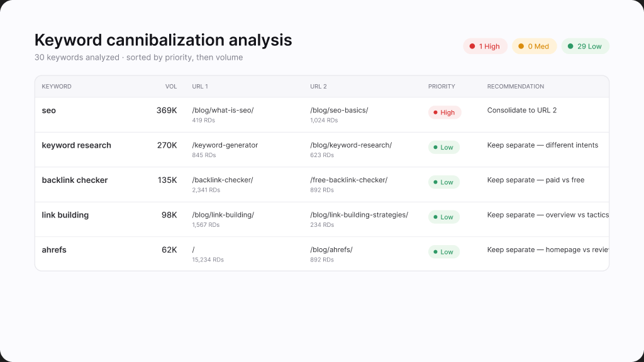
Task: Click '892 RDs' under free-backlink-checker URL
Action: pyautogui.click(x=322, y=190)
